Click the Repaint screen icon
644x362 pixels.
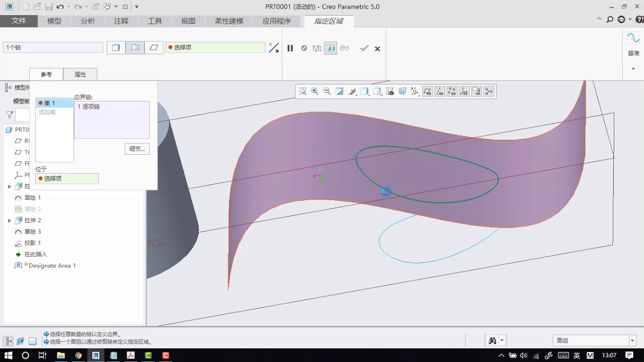click(340, 91)
